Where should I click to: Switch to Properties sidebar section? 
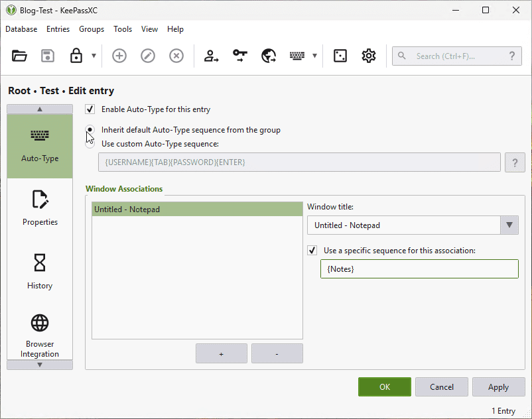40,208
